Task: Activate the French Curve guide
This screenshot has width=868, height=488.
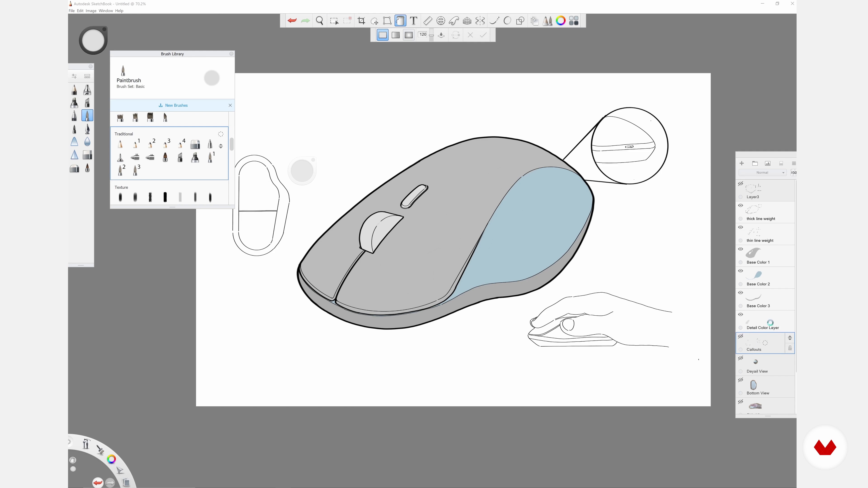Action: pyautogui.click(x=454, y=21)
